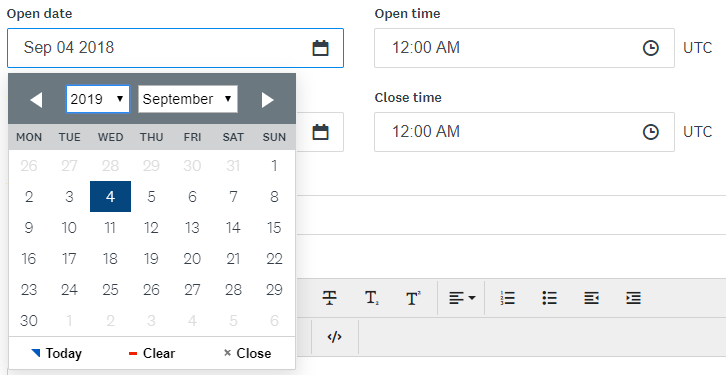
Task: Click the Open date calendar icon
Action: point(320,48)
